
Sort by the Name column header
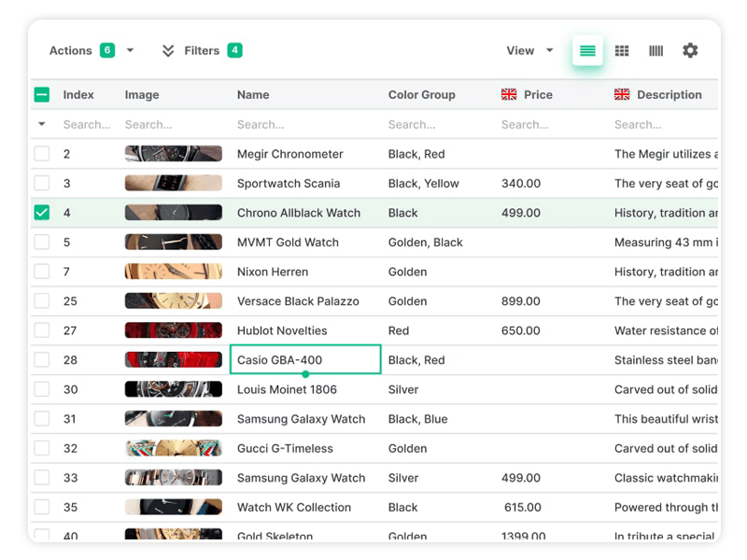pos(253,94)
